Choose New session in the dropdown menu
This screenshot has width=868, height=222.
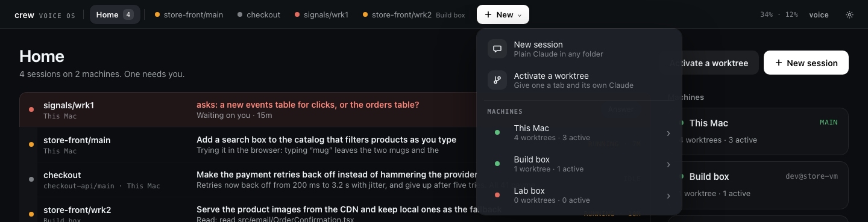click(579, 49)
